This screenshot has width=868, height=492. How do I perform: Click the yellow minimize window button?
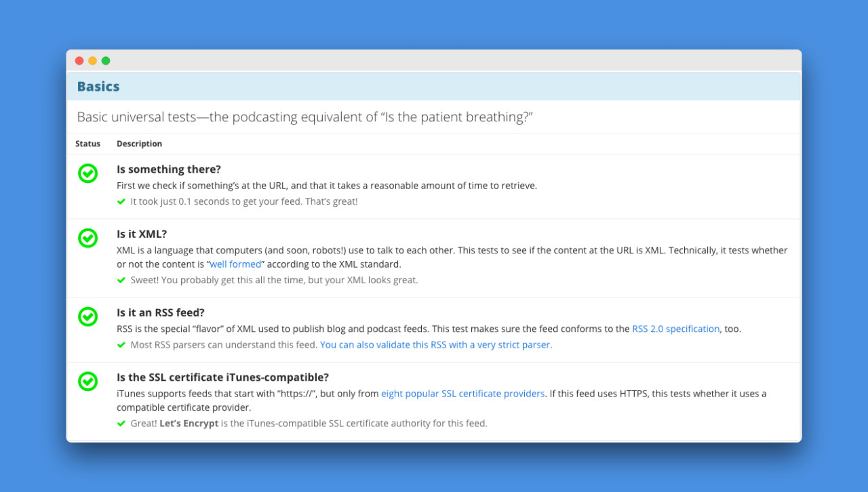click(92, 61)
